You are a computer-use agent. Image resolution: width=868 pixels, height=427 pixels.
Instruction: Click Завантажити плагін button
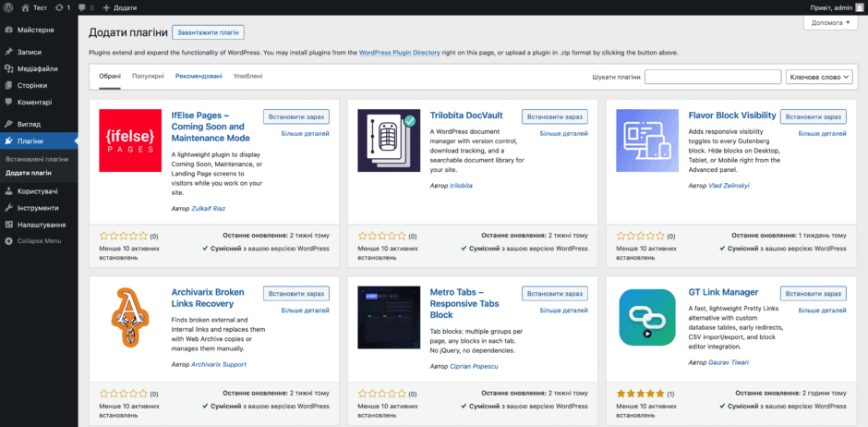208,32
